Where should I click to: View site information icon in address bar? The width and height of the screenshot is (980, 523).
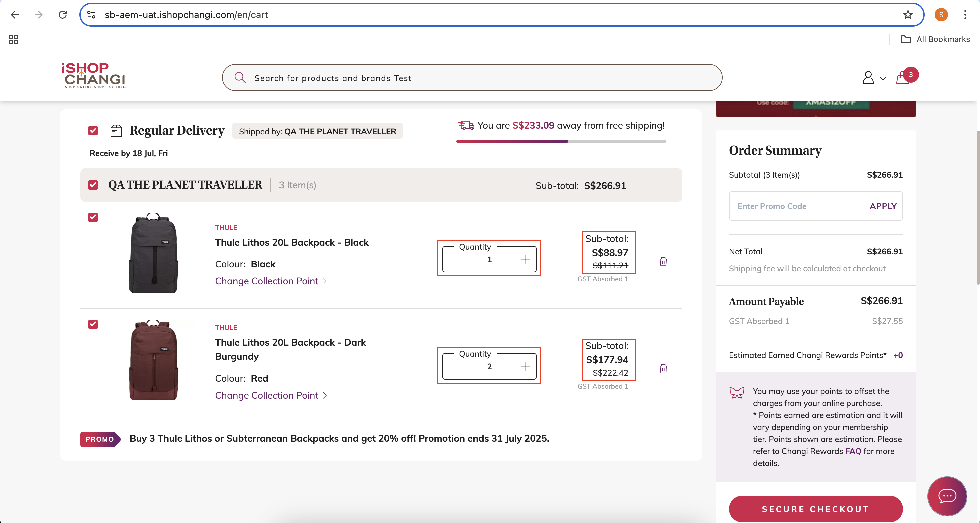pyautogui.click(x=91, y=14)
